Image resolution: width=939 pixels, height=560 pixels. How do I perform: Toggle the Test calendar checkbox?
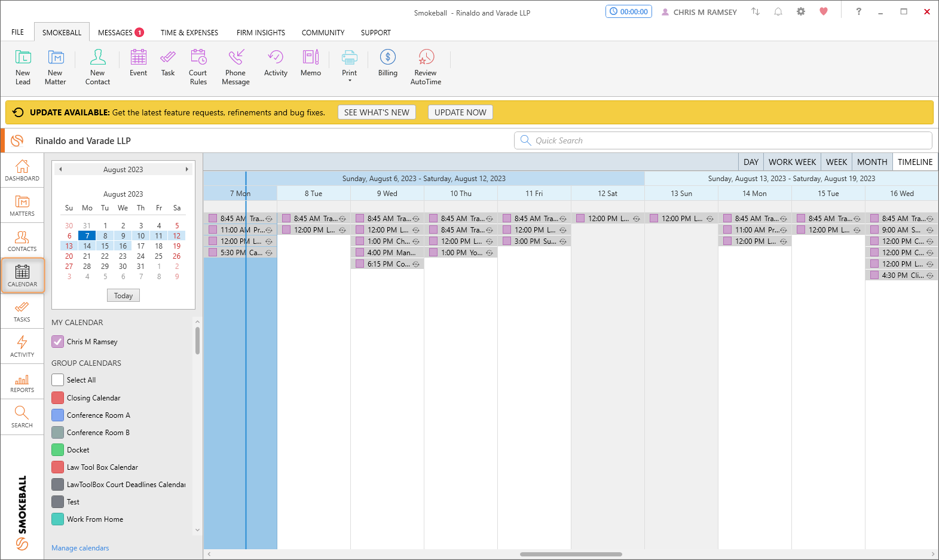coord(57,502)
